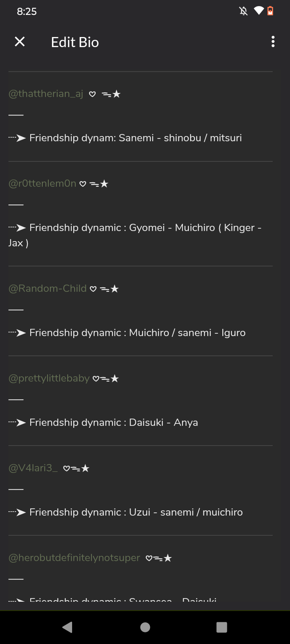Place cursor in Daisuki - Anya line
The image size is (290, 644).
click(x=114, y=423)
